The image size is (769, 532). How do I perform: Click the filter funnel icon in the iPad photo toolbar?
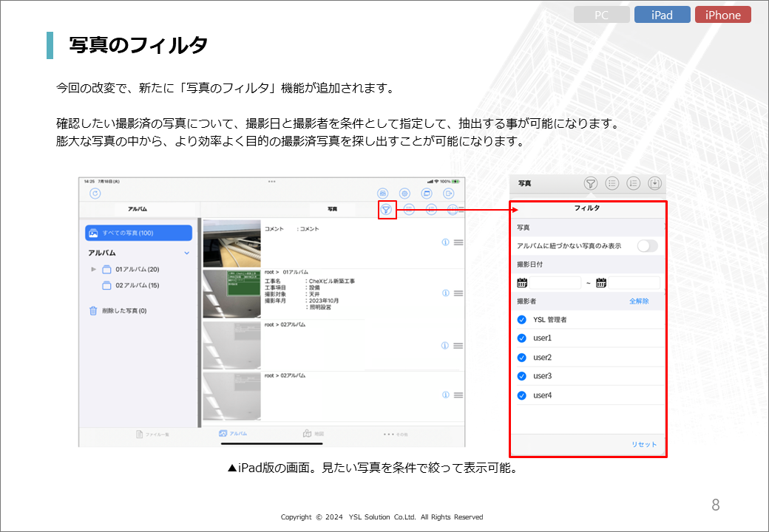pyautogui.click(x=386, y=210)
